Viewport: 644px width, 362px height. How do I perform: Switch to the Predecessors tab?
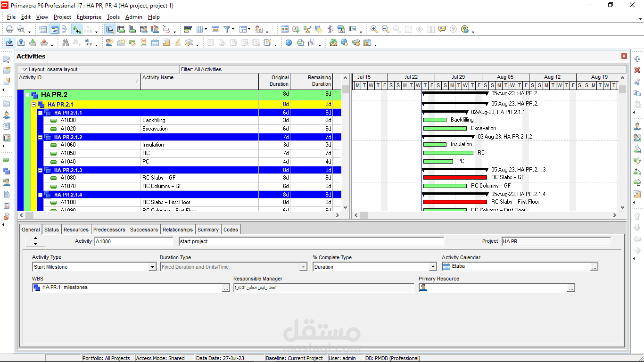109,230
